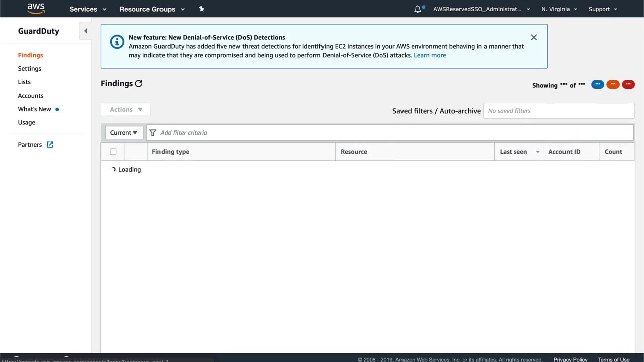Open Lists in the sidebar
The image size is (644, 362).
(24, 82)
